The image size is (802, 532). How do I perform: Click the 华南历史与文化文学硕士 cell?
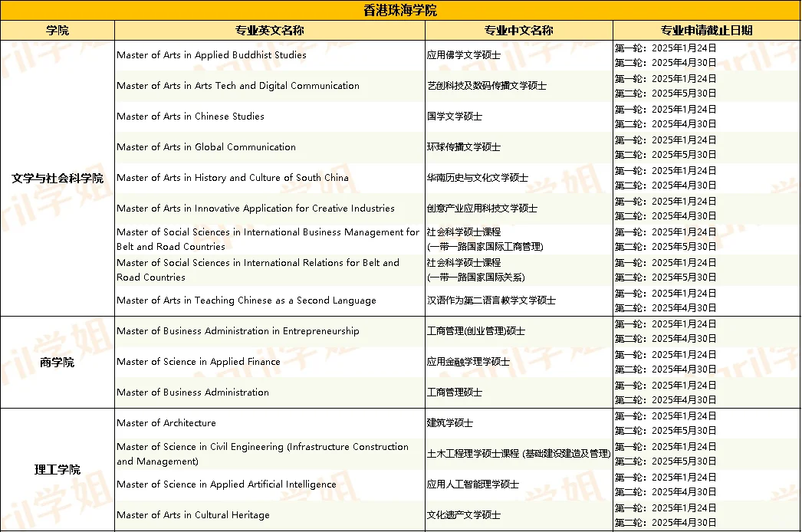pyautogui.click(x=518, y=178)
